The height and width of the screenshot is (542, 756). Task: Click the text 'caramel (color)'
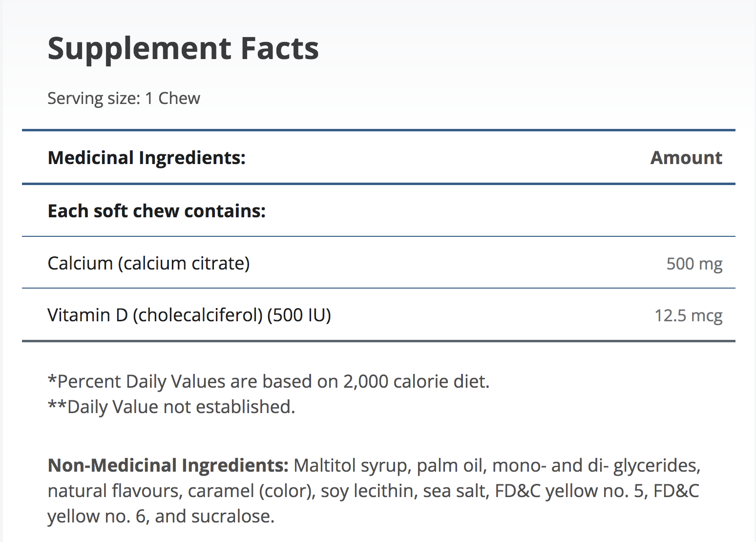pyautogui.click(x=251, y=491)
